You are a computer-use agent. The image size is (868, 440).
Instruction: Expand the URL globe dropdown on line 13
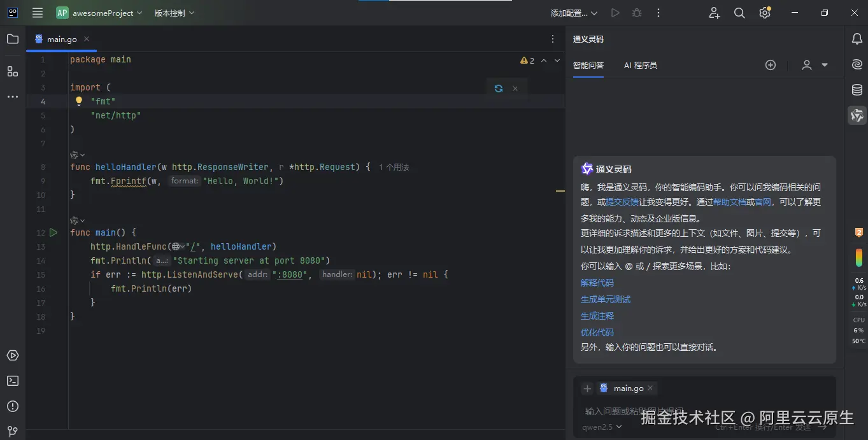(x=178, y=246)
